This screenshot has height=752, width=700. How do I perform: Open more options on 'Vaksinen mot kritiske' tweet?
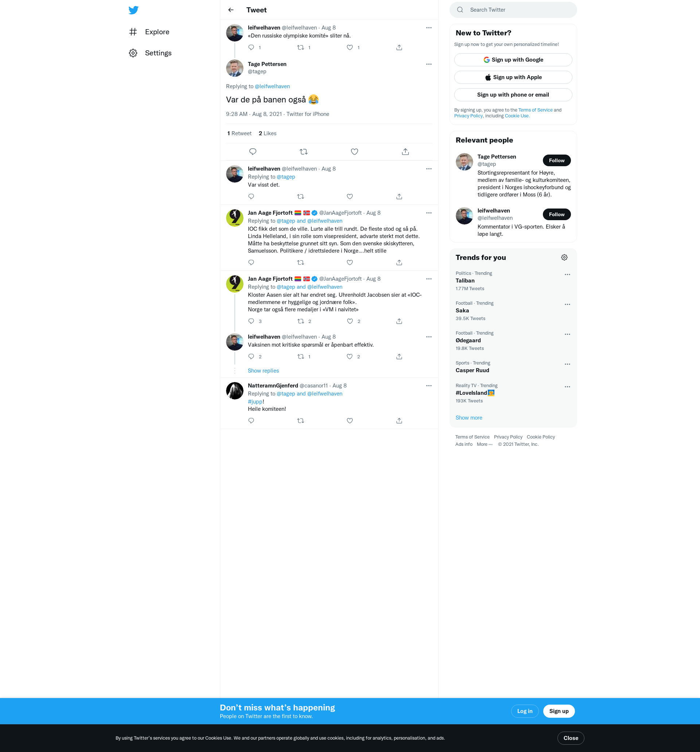coord(429,337)
